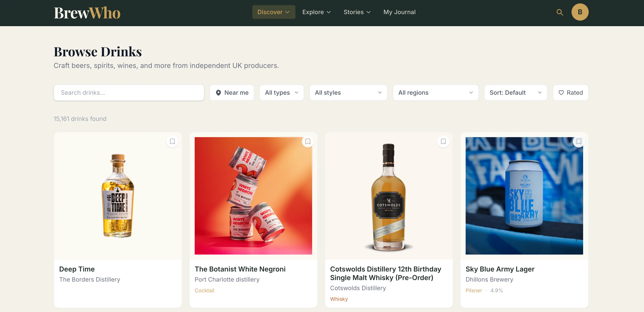Click Cotswolds Distillery producer name
This screenshot has height=312, width=644.
[358, 288]
